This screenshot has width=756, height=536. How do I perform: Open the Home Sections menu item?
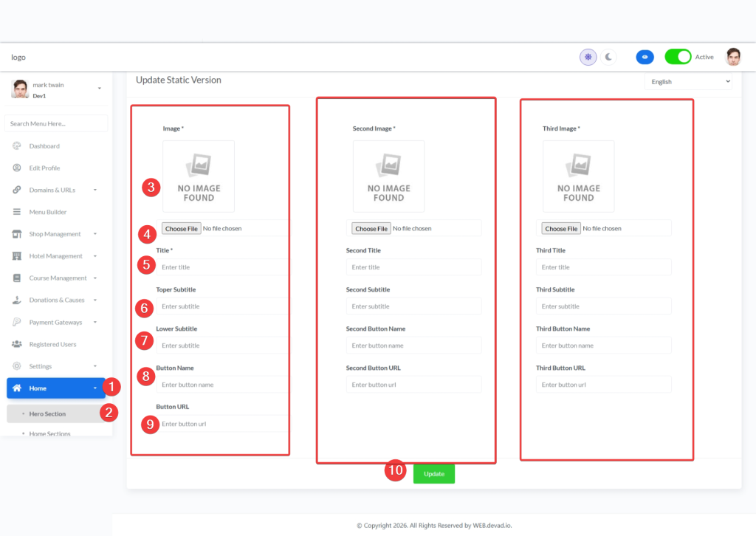pyautogui.click(x=49, y=433)
